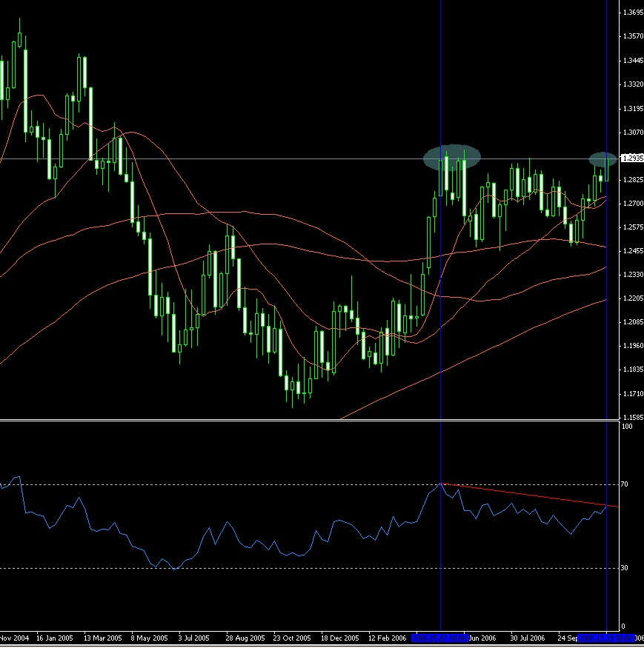This screenshot has width=644, height=648.
Task: Click the RSI scale label 100
Action: [x=627, y=427]
